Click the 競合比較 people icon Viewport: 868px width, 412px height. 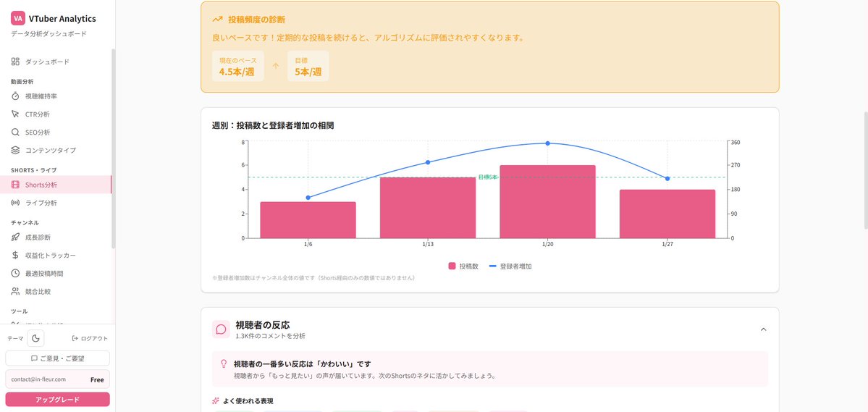click(x=15, y=291)
